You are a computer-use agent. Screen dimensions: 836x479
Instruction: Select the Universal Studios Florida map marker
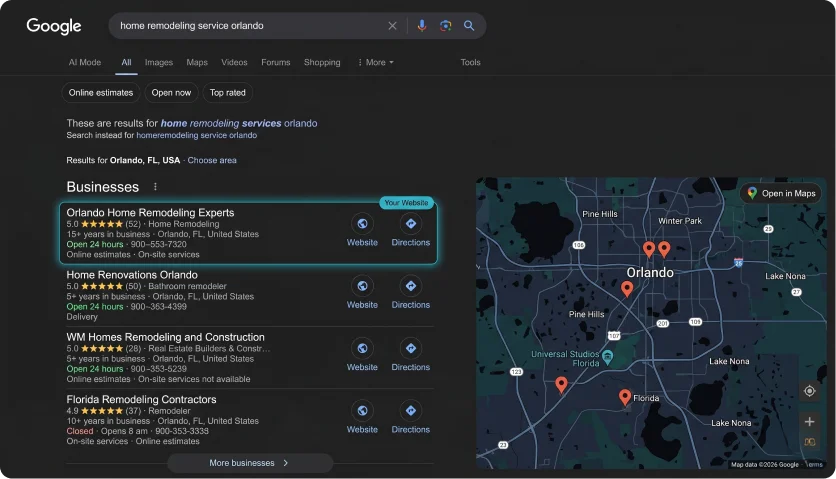pos(607,357)
